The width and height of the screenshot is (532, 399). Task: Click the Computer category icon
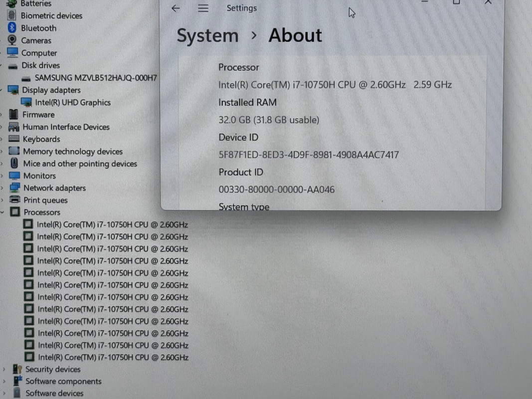coord(12,52)
